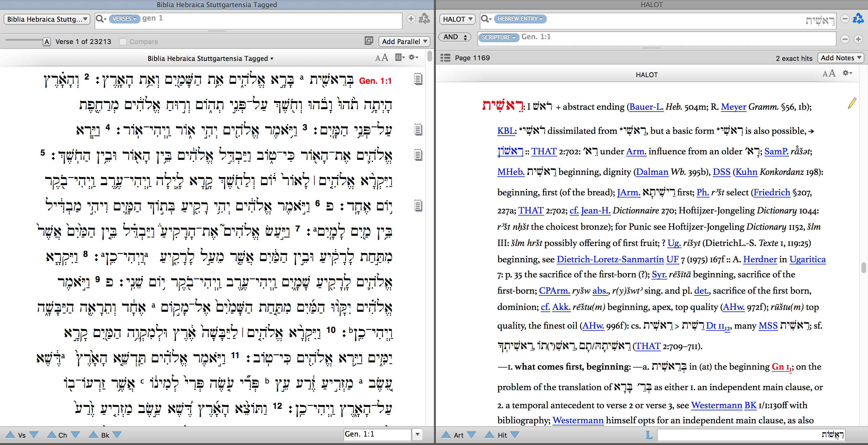Click the parallel panes icon left of Add Parallel
This screenshot has height=445, width=868.
pyautogui.click(x=369, y=41)
